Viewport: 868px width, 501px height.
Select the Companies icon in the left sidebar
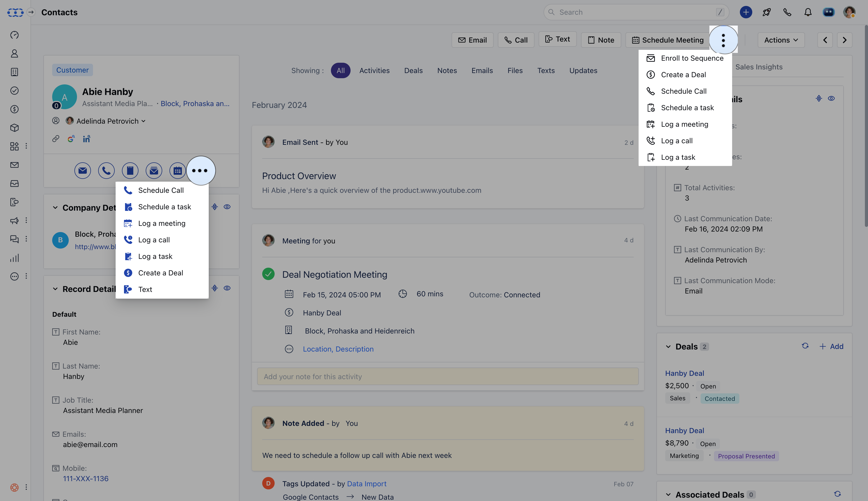tap(14, 72)
